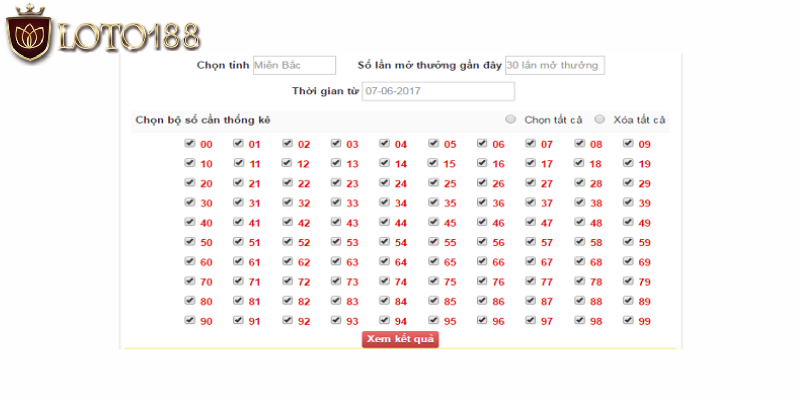Screen dimensions: 800x400
Task: Select the Xóa tất cả radio button
Action: pyautogui.click(x=600, y=119)
